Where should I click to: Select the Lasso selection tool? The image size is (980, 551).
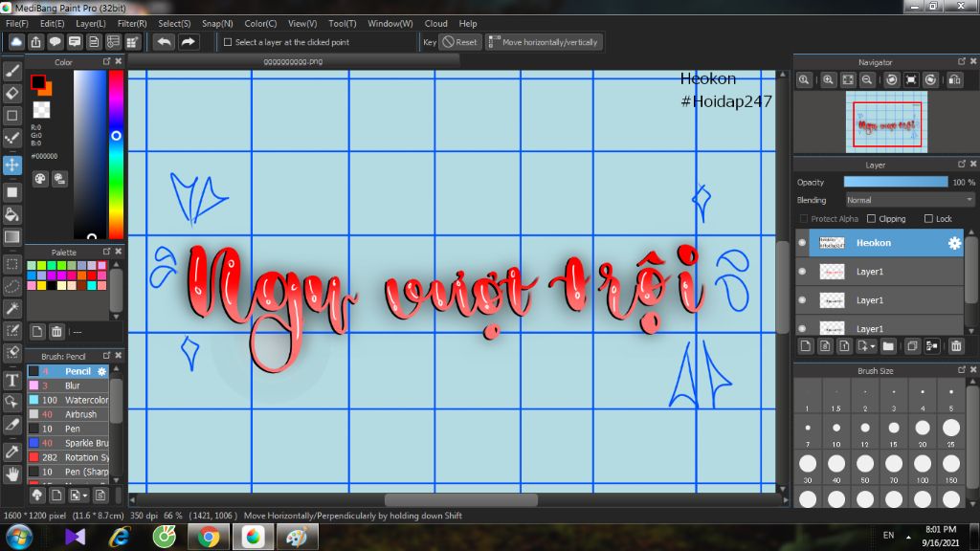click(x=11, y=286)
